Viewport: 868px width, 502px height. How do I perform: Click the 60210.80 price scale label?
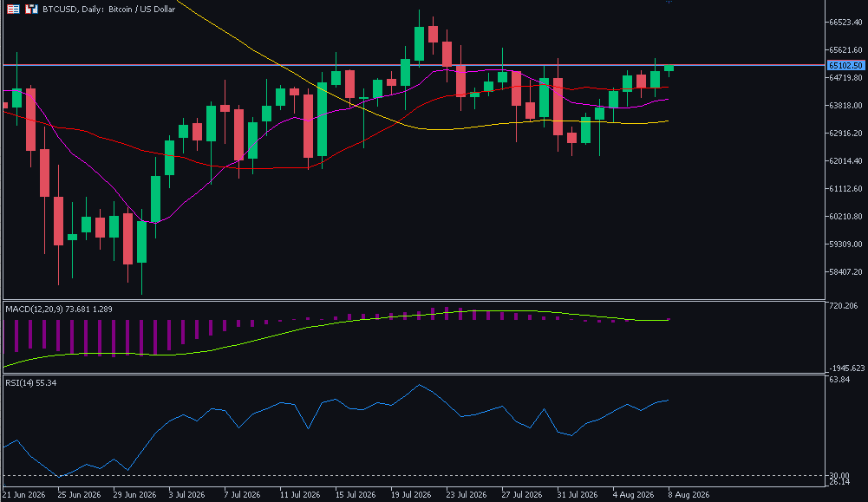tap(845, 216)
